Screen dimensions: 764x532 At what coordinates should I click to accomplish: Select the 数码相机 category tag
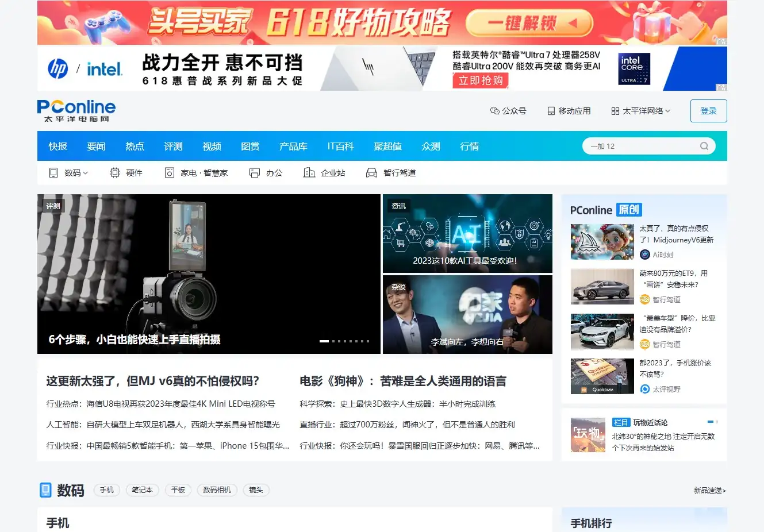pos(217,490)
